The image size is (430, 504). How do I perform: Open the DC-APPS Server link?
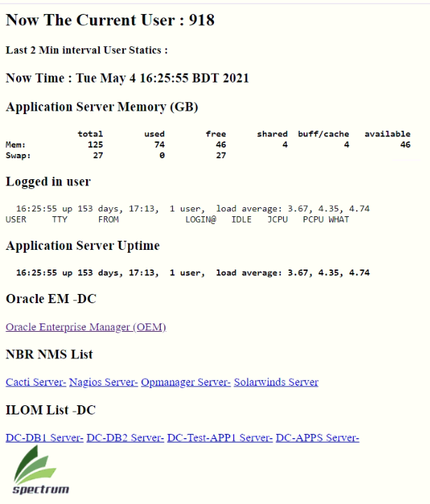[x=317, y=438]
